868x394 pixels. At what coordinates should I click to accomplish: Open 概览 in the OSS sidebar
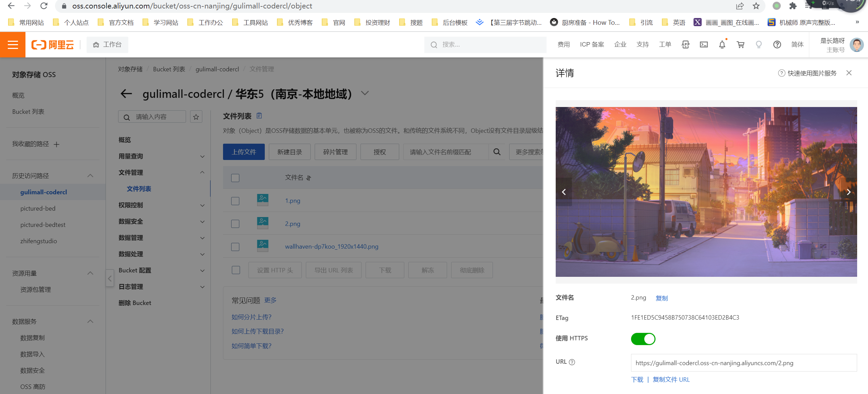(x=18, y=95)
